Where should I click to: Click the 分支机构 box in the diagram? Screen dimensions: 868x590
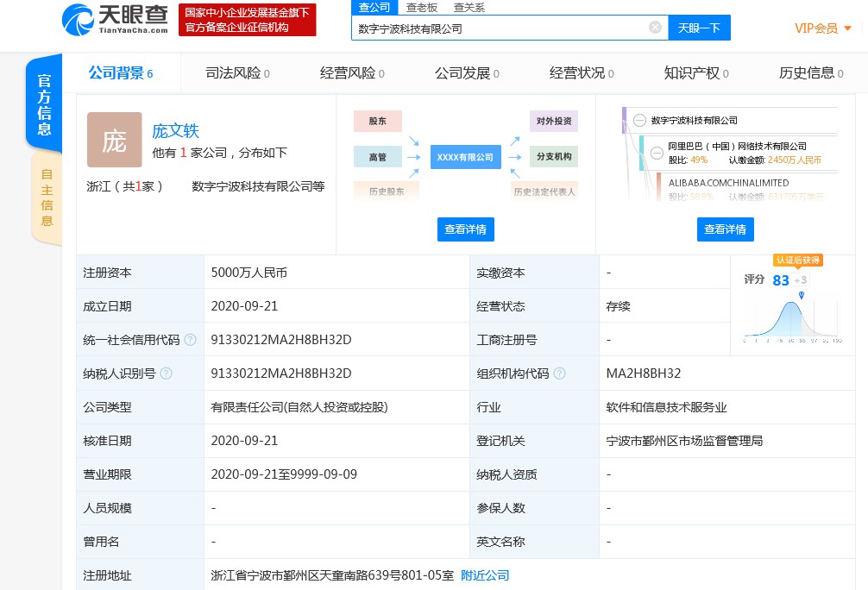coord(554,157)
